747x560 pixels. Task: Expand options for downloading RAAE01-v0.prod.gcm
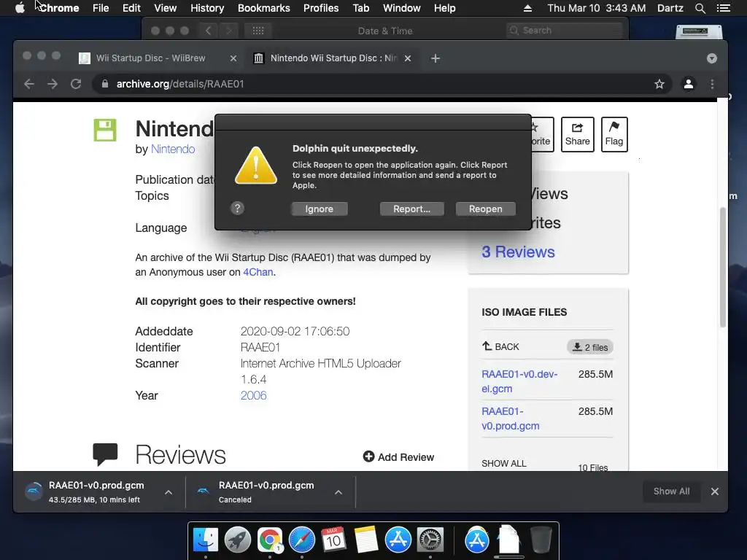pos(169,492)
